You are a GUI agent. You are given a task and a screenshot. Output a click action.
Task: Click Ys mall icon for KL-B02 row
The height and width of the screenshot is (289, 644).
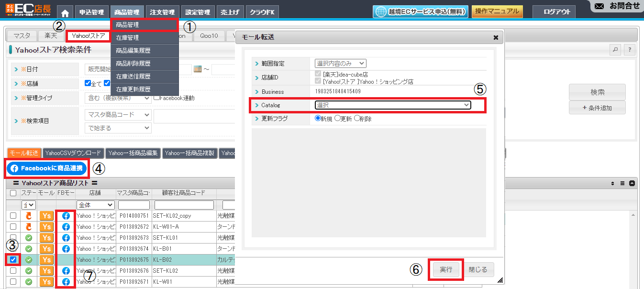point(46,260)
